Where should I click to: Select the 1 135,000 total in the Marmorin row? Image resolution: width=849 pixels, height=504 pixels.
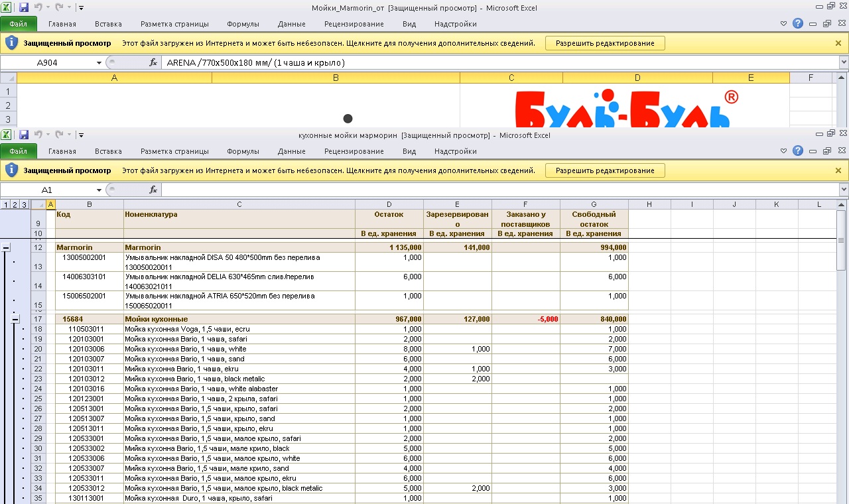[389, 247]
